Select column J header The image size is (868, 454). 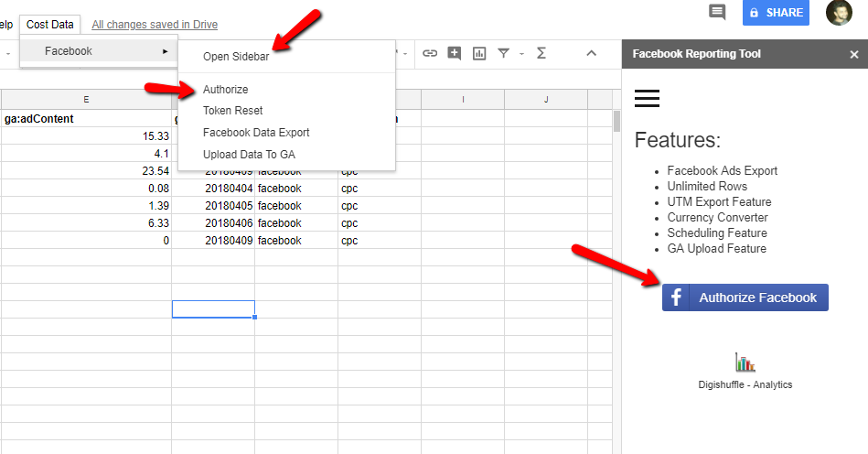coord(546,100)
